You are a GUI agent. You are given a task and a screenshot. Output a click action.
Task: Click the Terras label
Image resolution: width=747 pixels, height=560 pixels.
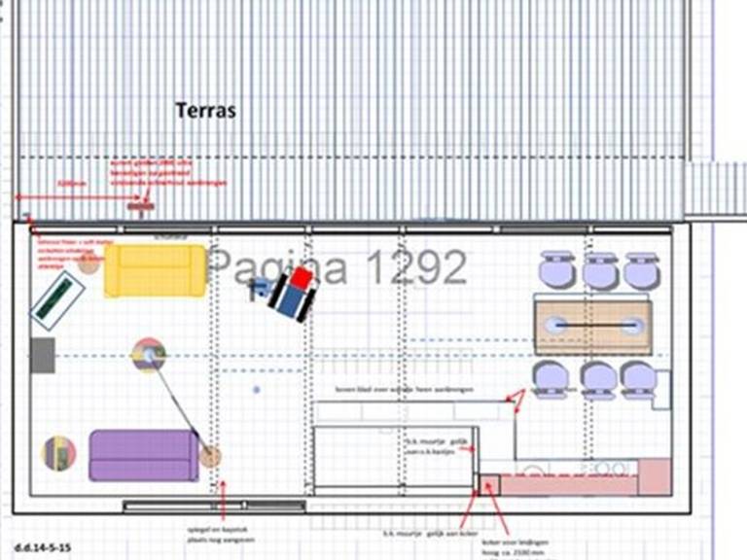(x=205, y=111)
